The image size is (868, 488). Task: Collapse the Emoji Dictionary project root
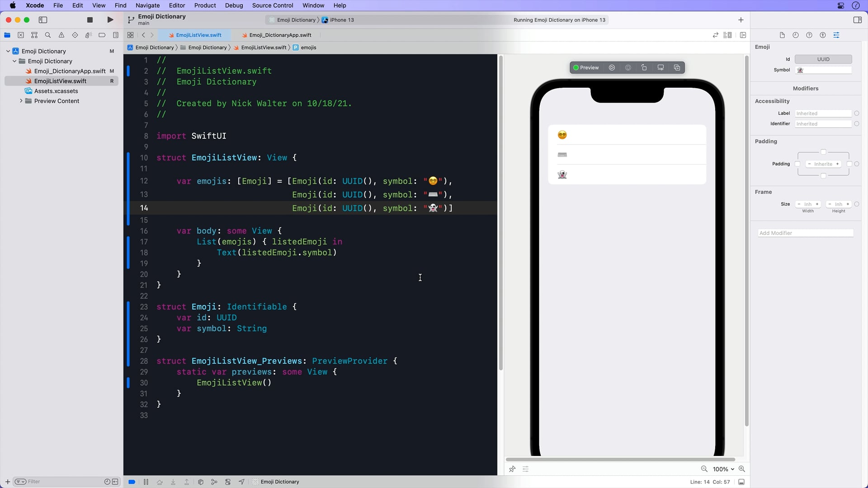8,51
